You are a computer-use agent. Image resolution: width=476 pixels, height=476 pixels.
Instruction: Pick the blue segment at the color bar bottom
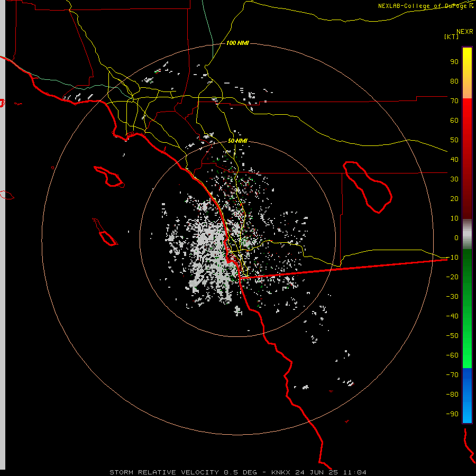pos(467,396)
